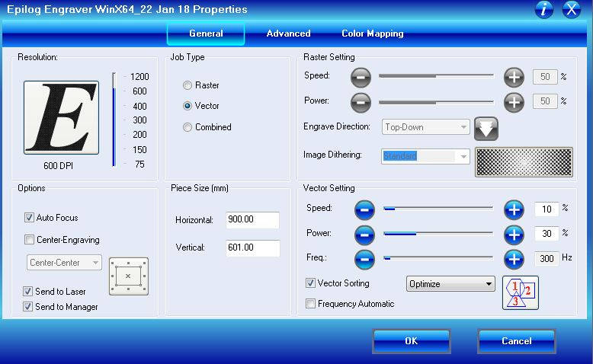Click the Vector Sorting order icon
Viewport: 593px width, 364px height.
pos(521,292)
